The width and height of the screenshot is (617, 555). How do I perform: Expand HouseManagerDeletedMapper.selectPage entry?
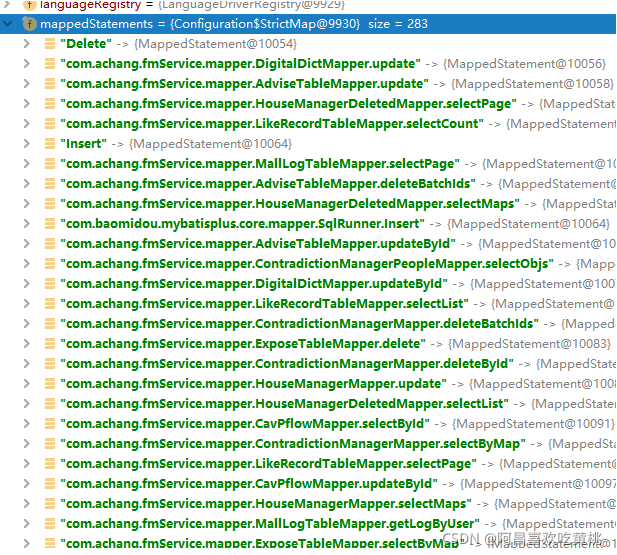tap(27, 104)
